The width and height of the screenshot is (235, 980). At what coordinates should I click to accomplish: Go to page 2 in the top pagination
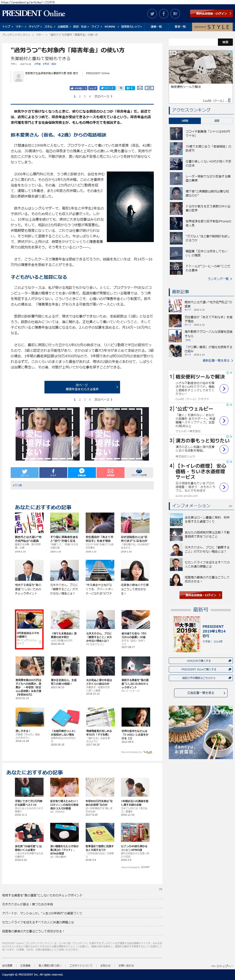coord(80,97)
